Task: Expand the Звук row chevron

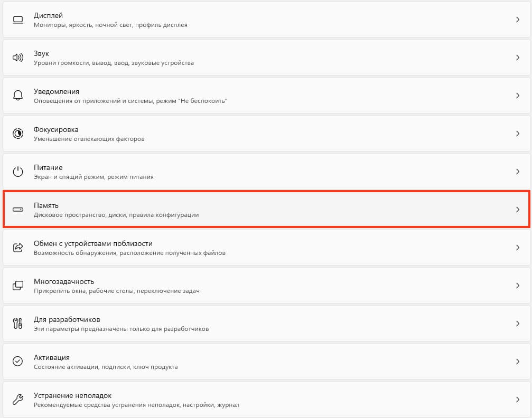Action: coord(518,58)
